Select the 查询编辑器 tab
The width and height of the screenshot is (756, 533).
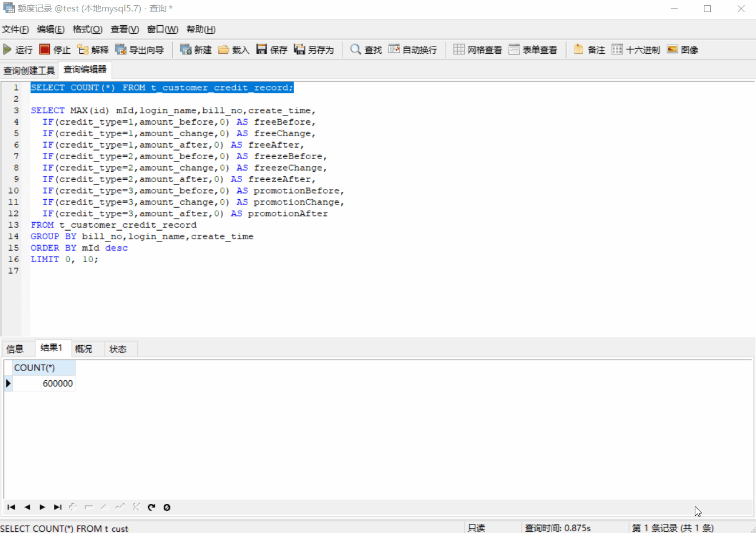tap(85, 70)
